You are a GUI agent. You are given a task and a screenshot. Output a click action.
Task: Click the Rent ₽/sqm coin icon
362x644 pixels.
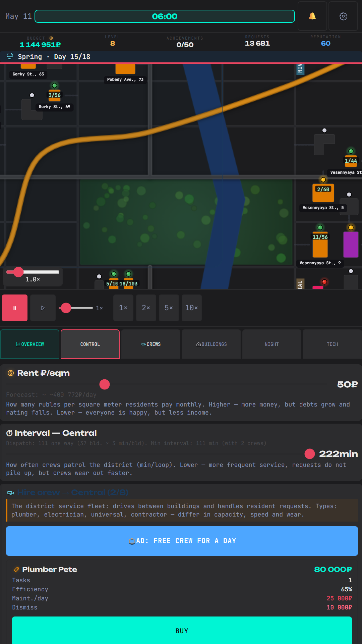11,373
